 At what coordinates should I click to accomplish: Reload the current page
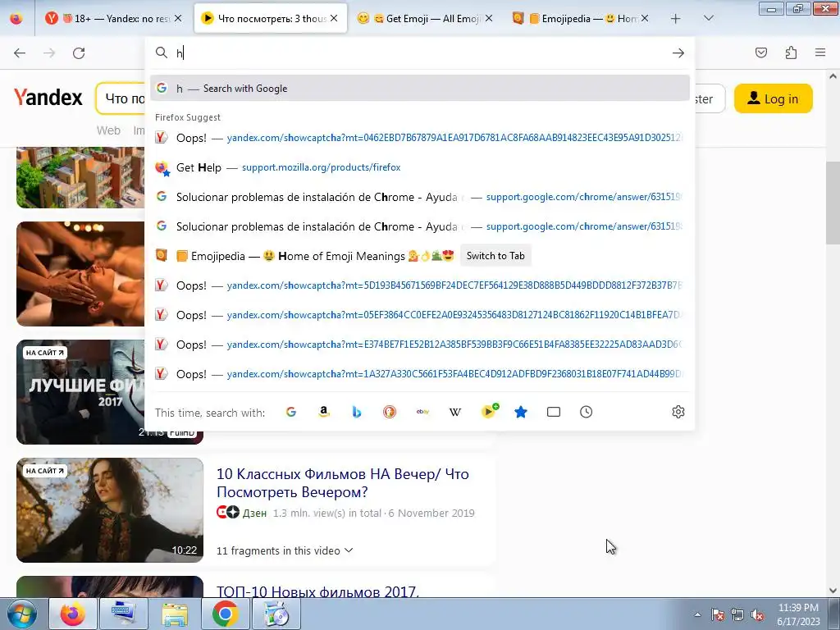click(79, 53)
